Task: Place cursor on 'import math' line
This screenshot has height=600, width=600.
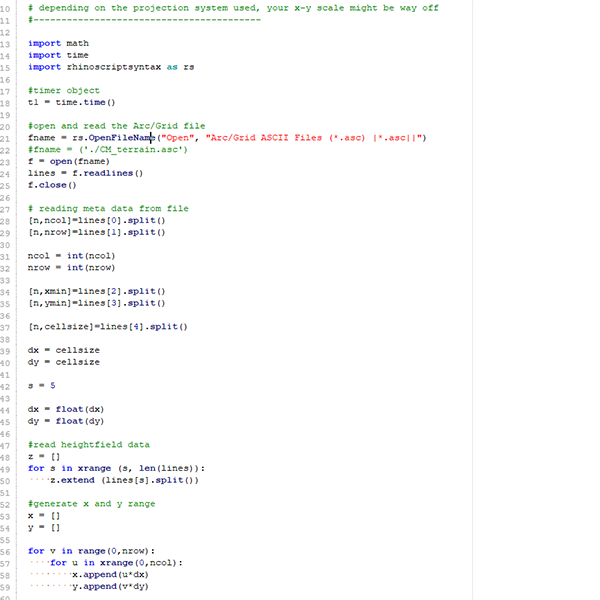Action: click(x=58, y=44)
